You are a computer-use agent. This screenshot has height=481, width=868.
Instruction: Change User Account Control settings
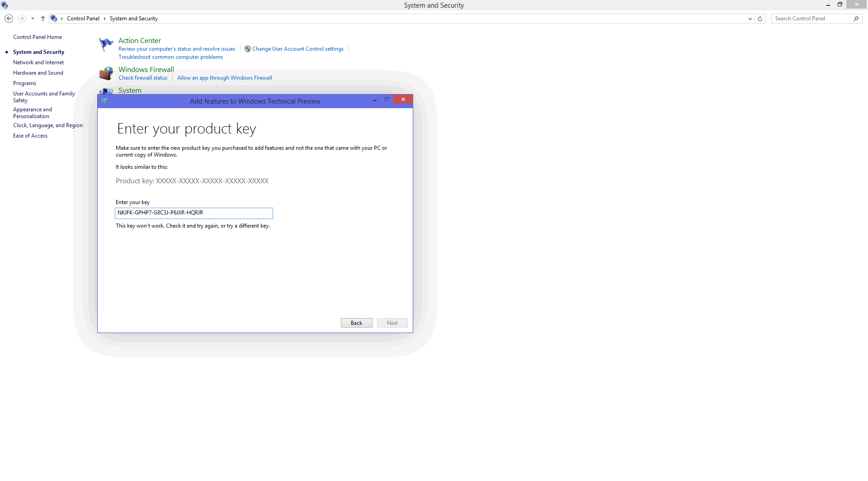coord(298,49)
